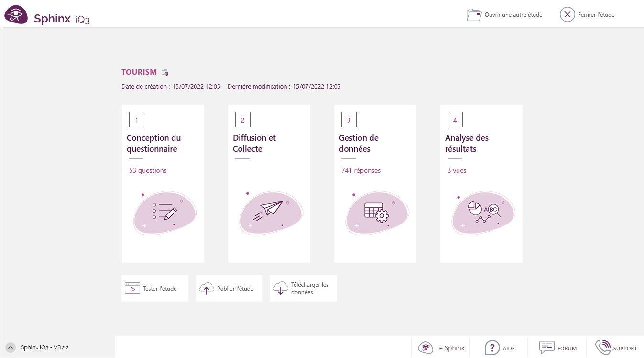Viewport: 644px width, 358px height.
Task: Open another study via the folder icon
Action: pyautogui.click(x=473, y=14)
